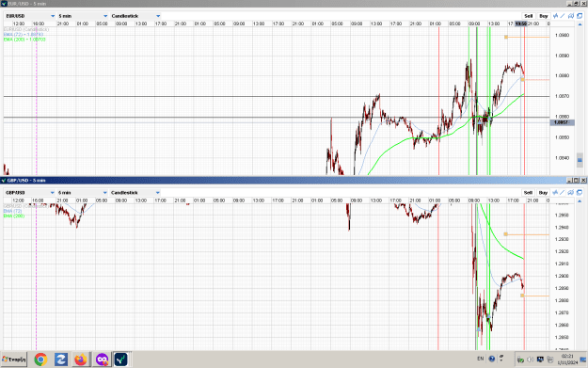Click the up arrow on EUR/USD price scale

pyautogui.click(x=580, y=24)
